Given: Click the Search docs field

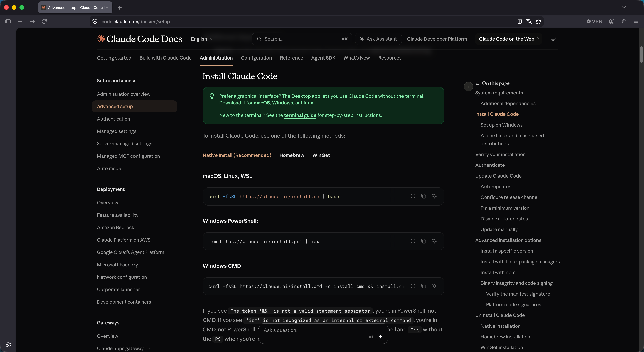Looking at the screenshot, I should [302, 39].
